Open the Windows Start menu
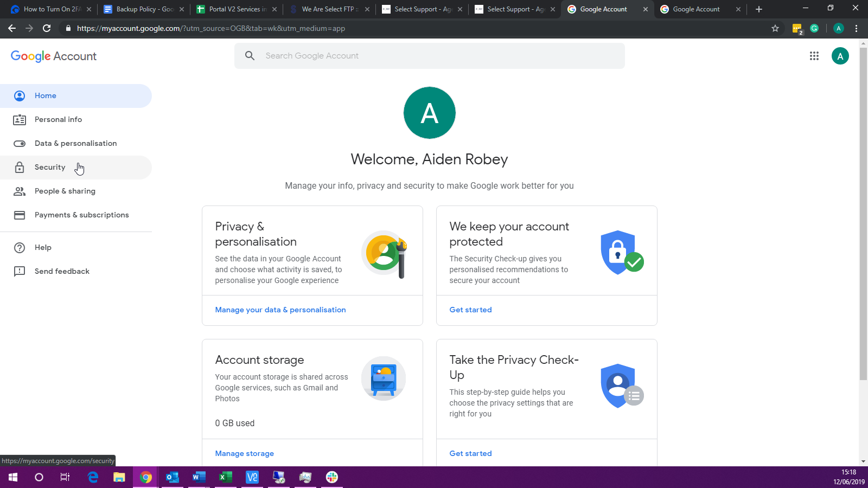This screenshot has width=868, height=488. pos(13,477)
